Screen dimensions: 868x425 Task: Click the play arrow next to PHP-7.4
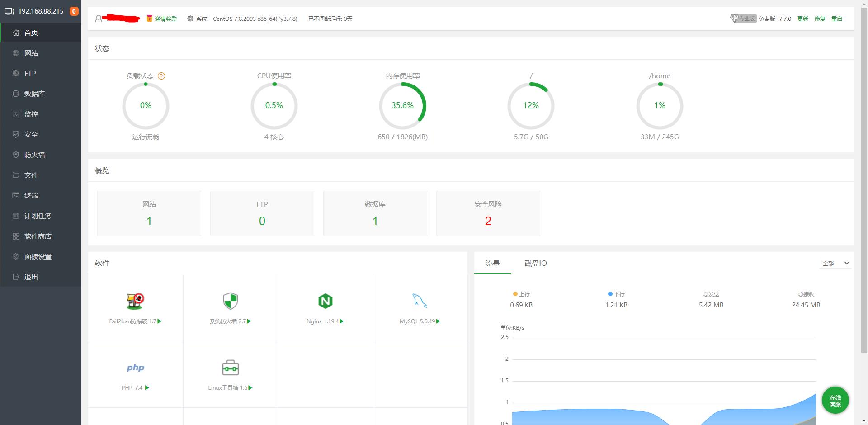[147, 388]
